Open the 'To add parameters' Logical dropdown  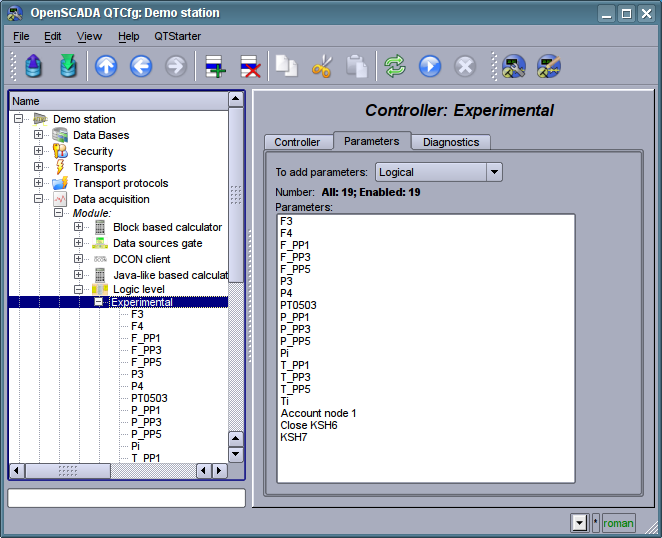click(439, 172)
